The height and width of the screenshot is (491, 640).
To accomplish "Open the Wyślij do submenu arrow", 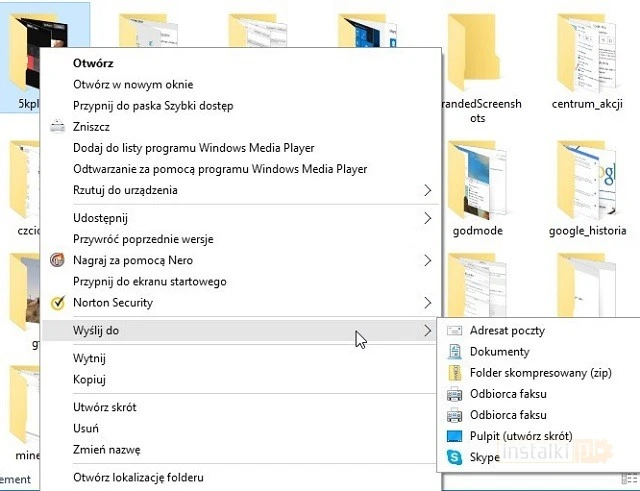I will [x=428, y=330].
